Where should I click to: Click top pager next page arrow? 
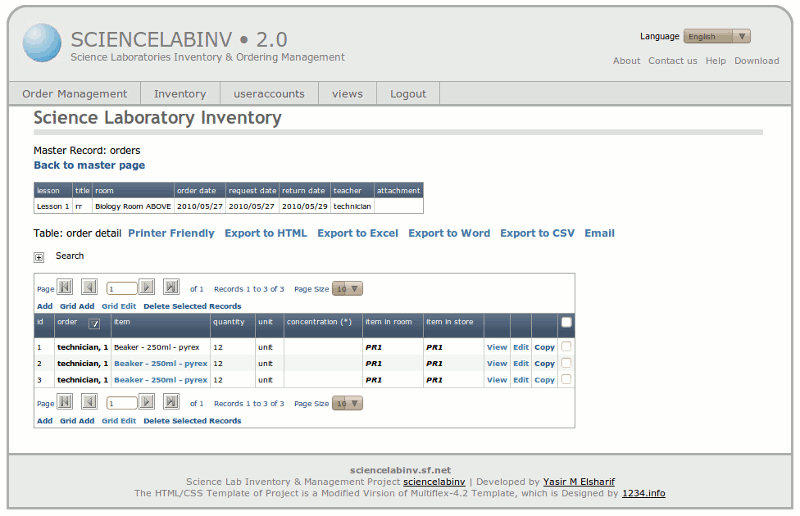(x=147, y=287)
